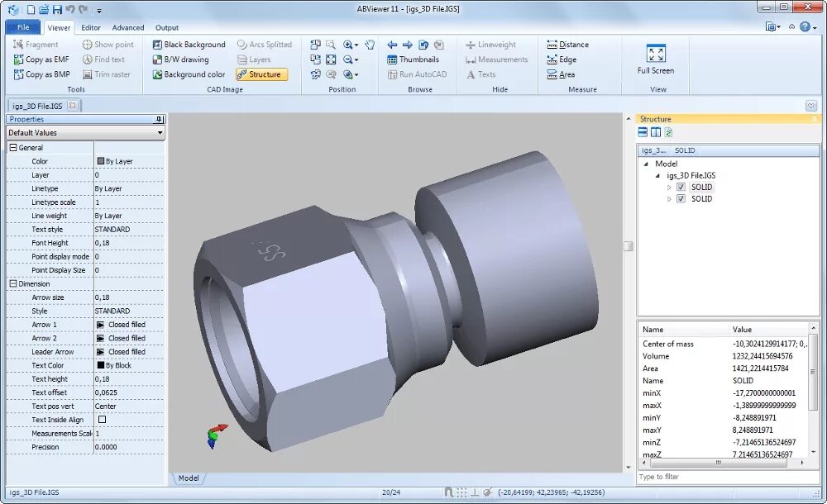Open the document tabs list dropdown arrow
The image size is (827, 504).
click(811, 106)
